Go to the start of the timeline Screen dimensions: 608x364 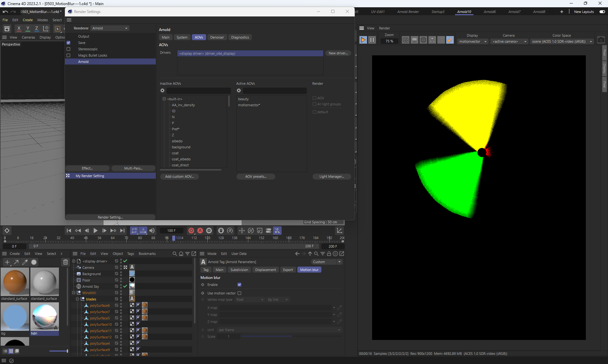[69, 231]
